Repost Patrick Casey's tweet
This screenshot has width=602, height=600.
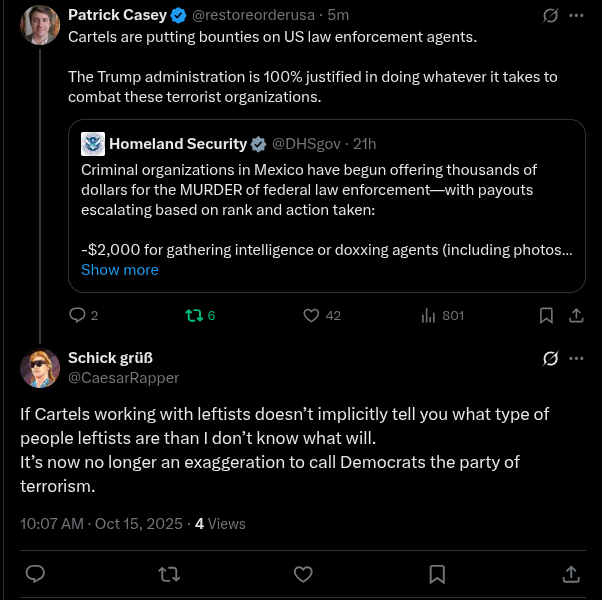tap(195, 315)
